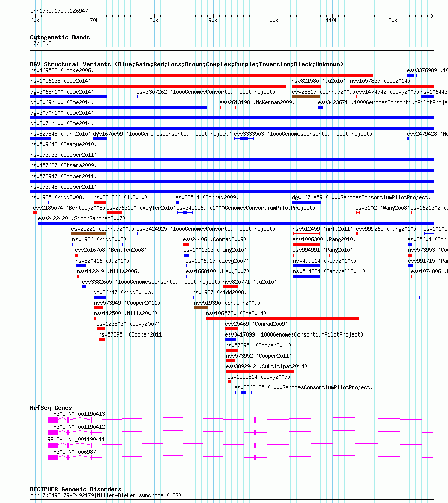Click the nsv469538 (Locke2006) variant label
Viewport: 448px width, 503px height.
[x=62, y=70]
